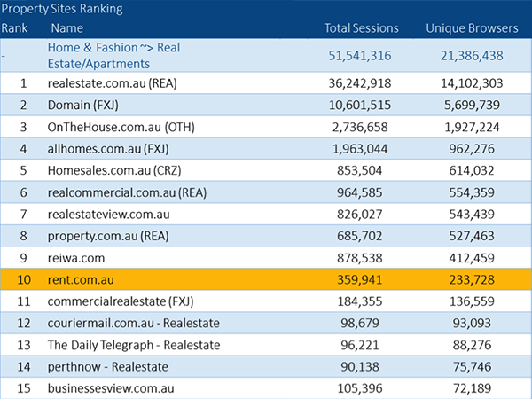Click sessions value '90,138'

pyautogui.click(x=360, y=367)
